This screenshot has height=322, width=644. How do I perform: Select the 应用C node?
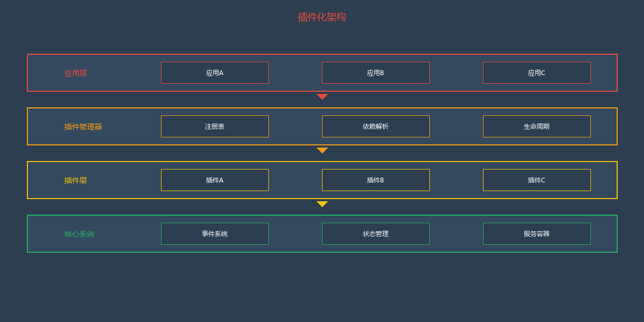pyautogui.click(x=537, y=72)
